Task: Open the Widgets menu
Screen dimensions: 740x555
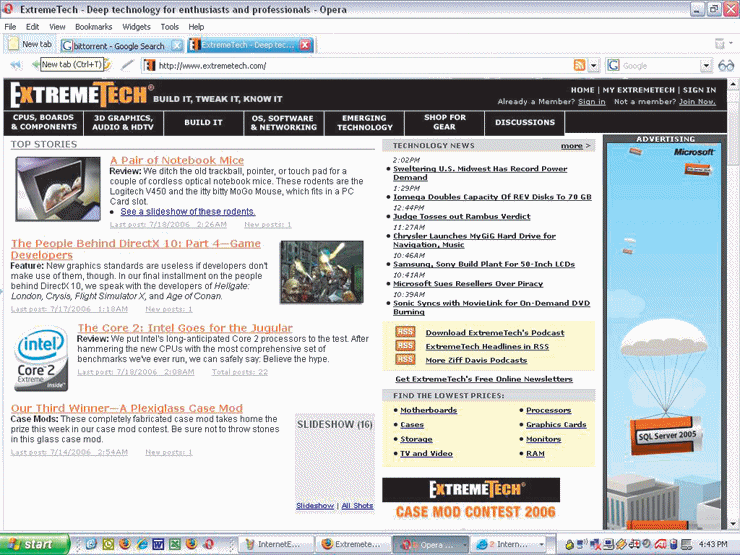Action: [x=136, y=27]
